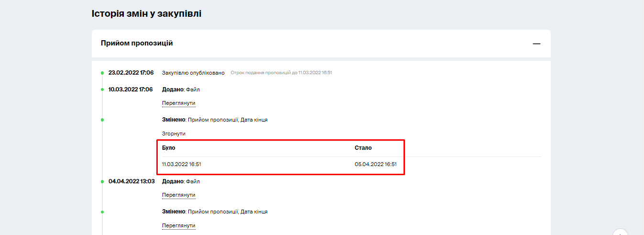Click the new value 05.04.2022 16:51
The height and width of the screenshot is (235, 644).
pos(375,164)
